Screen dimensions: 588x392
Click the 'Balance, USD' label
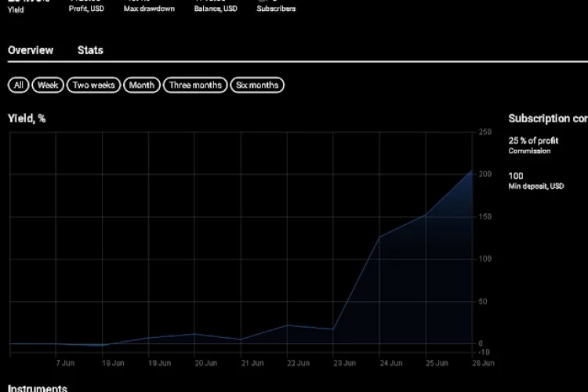(x=216, y=9)
